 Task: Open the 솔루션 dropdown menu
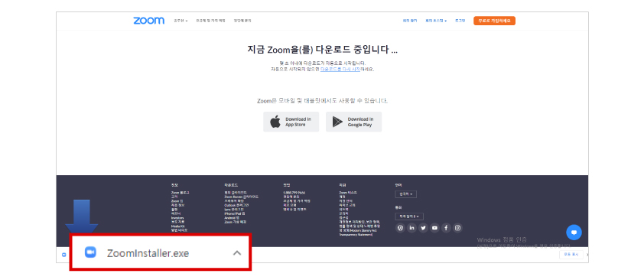click(181, 21)
